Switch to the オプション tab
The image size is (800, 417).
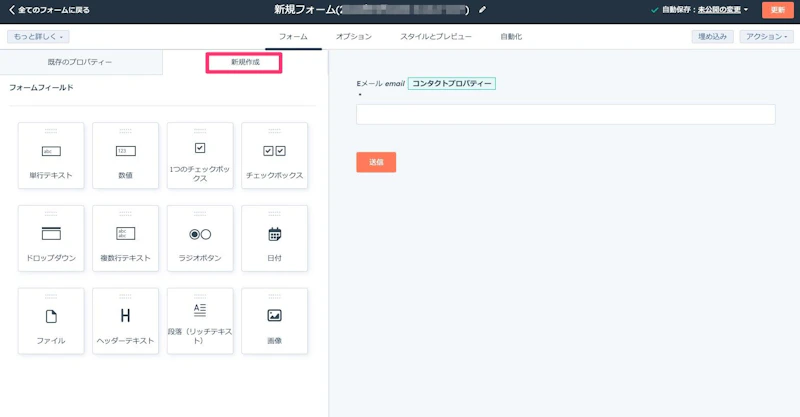point(354,37)
